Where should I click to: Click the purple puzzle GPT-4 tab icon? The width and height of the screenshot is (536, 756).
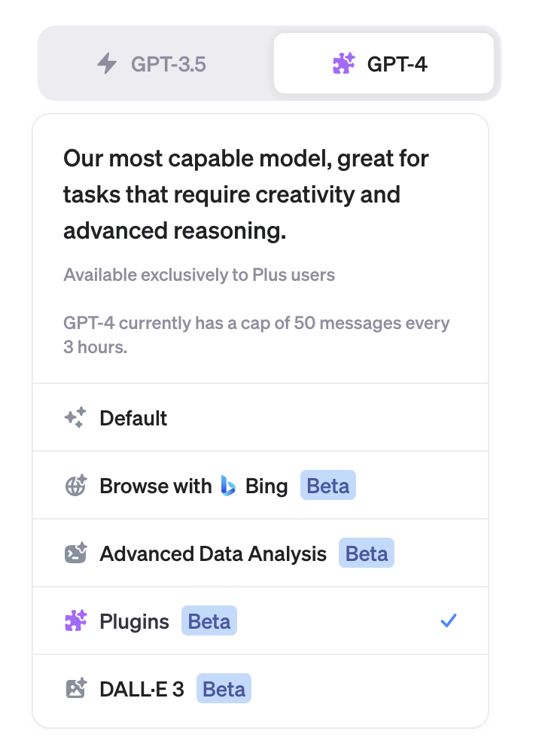[x=344, y=63]
